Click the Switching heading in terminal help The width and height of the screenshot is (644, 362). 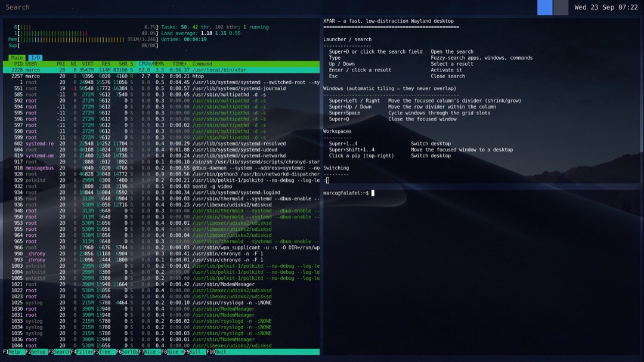coord(336,168)
